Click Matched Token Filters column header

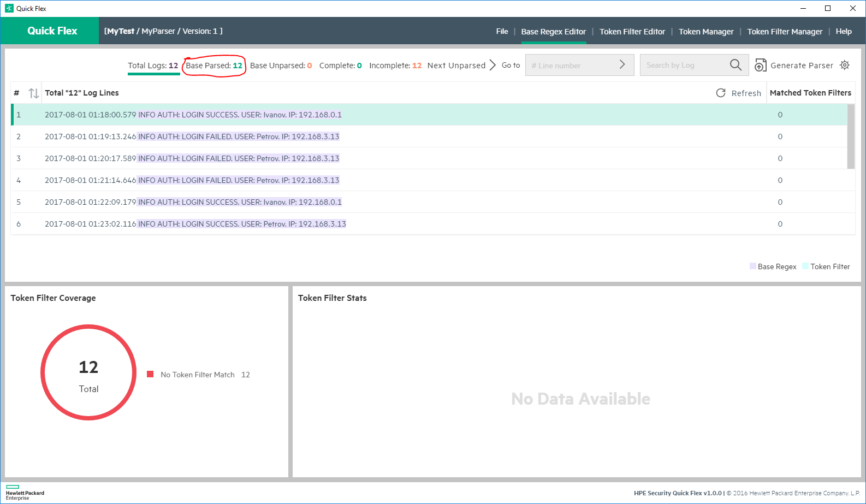810,93
